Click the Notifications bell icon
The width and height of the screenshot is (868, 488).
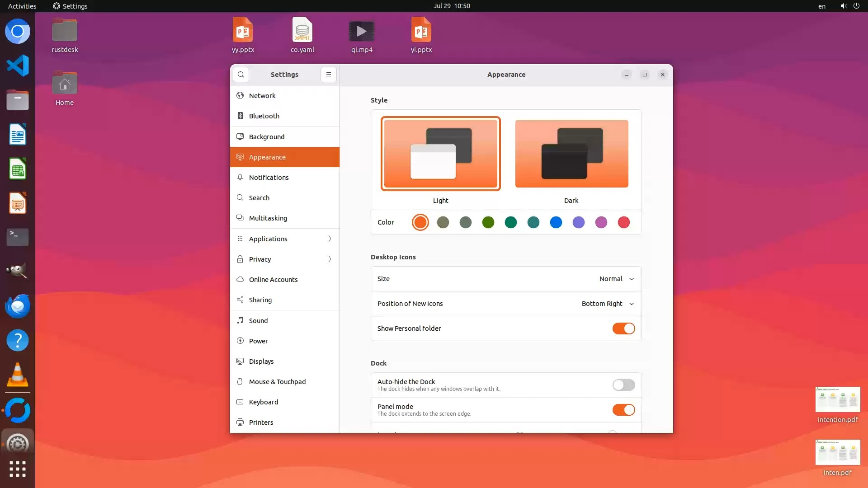240,178
